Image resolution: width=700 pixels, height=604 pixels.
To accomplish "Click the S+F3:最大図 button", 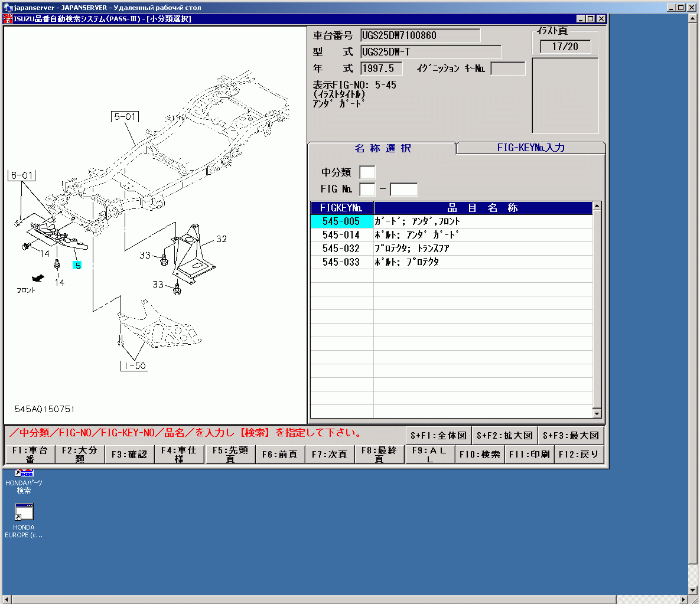I will 571,435.
